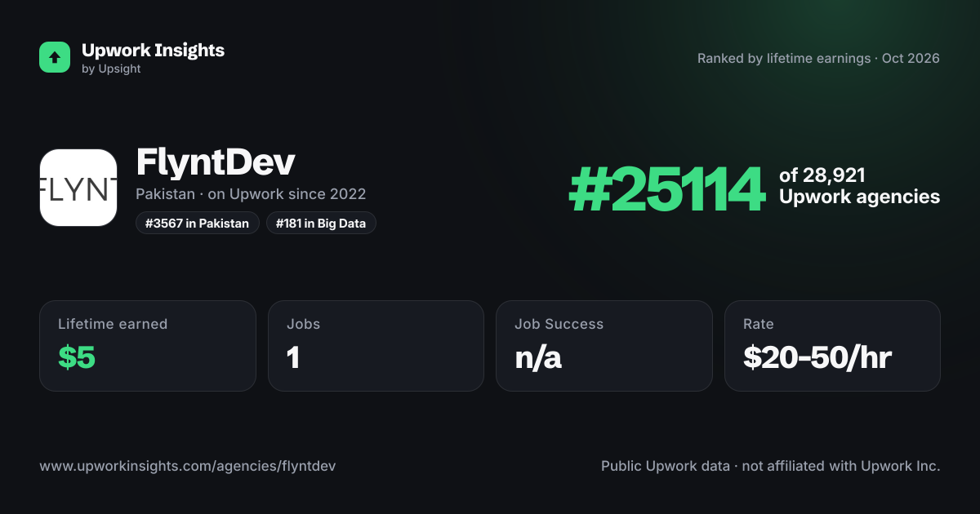Click 'Pakistan · on Upwork since 2022' line
The width and height of the screenshot is (980, 514).
click(x=251, y=194)
